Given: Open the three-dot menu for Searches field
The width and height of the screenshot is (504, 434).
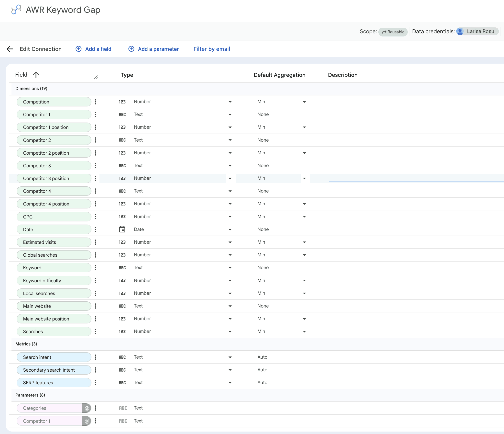Looking at the screenshot, I should 95,331.
